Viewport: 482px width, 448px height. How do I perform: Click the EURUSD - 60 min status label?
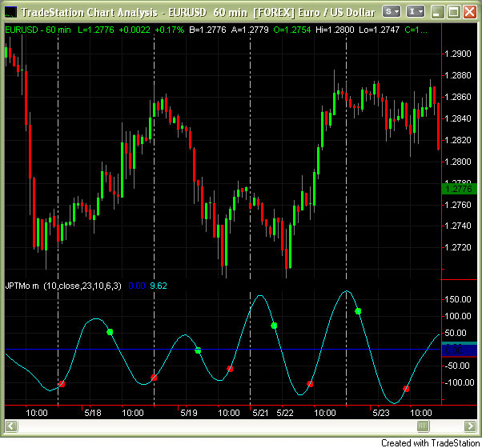(38, 30)
